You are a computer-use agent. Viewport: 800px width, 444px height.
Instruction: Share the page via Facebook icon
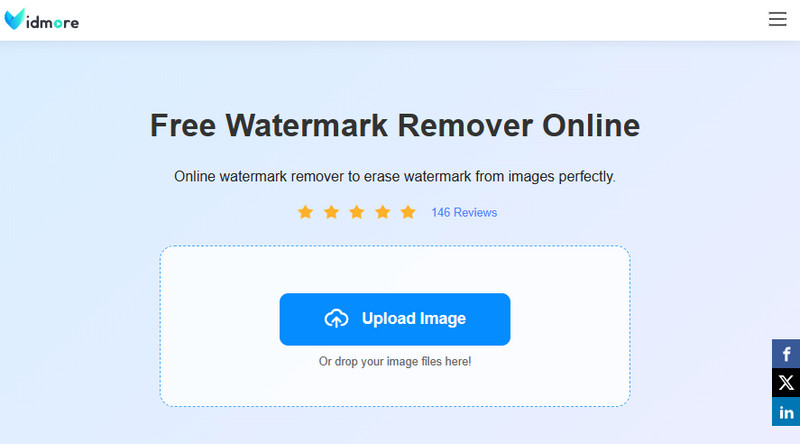coord(786,354)
